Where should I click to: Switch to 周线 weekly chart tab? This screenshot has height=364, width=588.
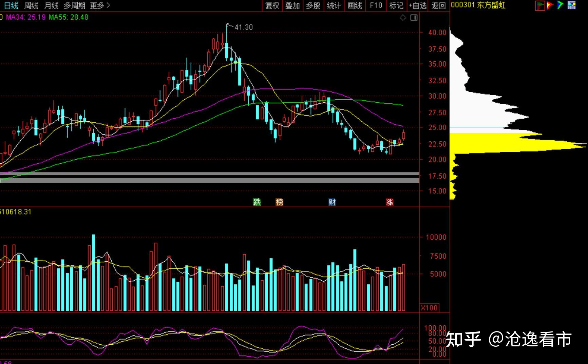coord(31,5)
